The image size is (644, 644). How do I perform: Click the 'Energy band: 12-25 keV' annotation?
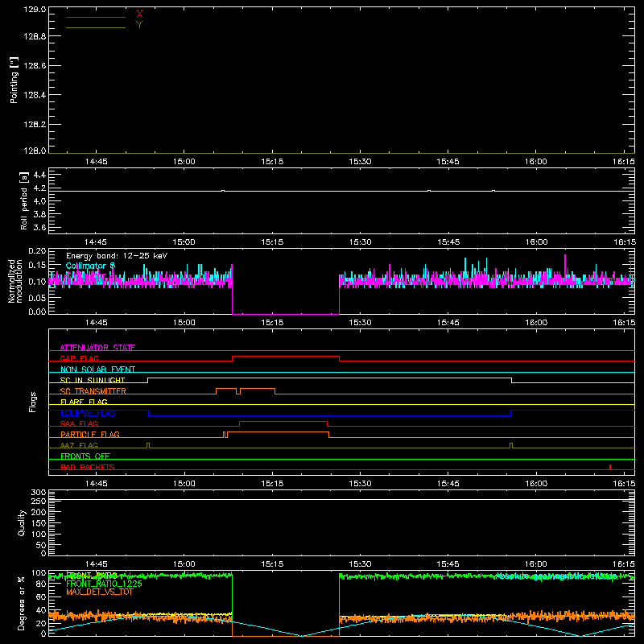117,256
